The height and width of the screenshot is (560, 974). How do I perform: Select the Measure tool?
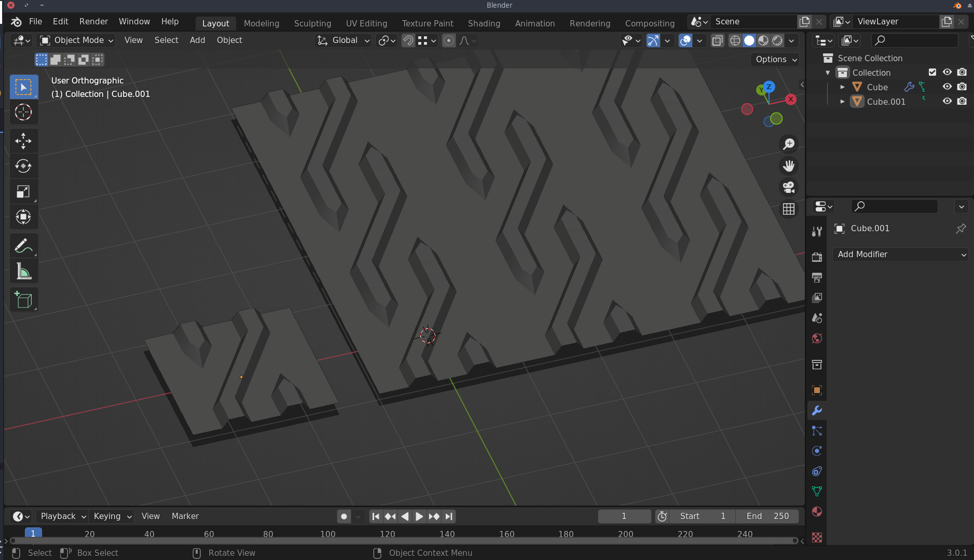click(23, 271)
